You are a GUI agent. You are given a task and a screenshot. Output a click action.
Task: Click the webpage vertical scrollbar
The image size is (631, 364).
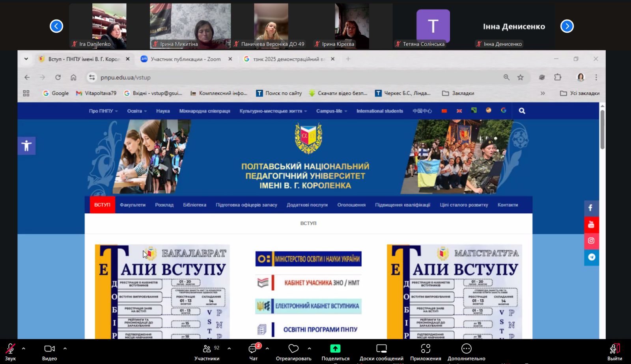tap(602, 130)
